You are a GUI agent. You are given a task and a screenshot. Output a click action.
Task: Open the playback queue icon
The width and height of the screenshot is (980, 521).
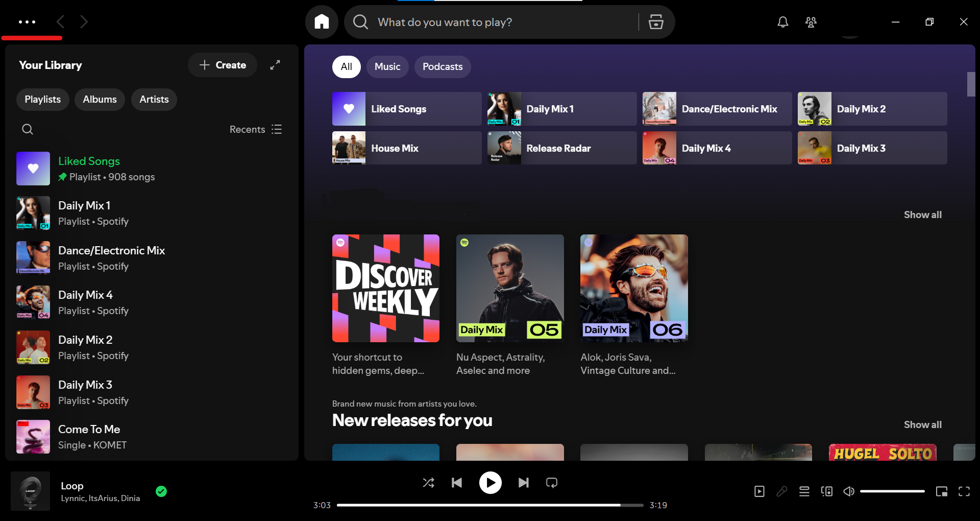804,491
